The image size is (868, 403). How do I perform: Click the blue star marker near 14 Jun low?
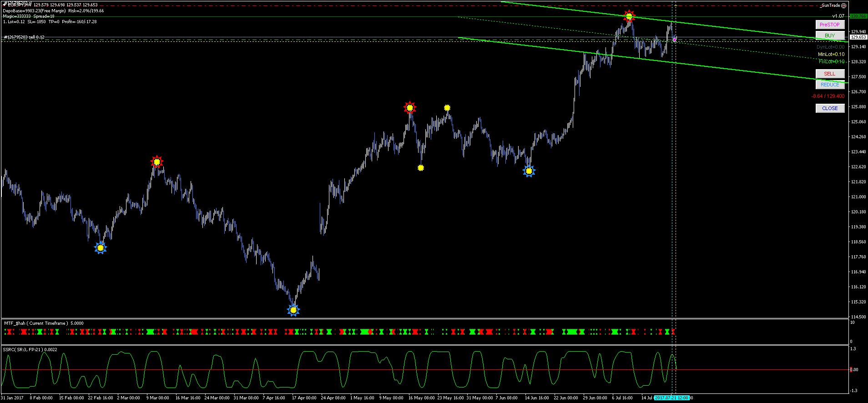pos(529,171)
